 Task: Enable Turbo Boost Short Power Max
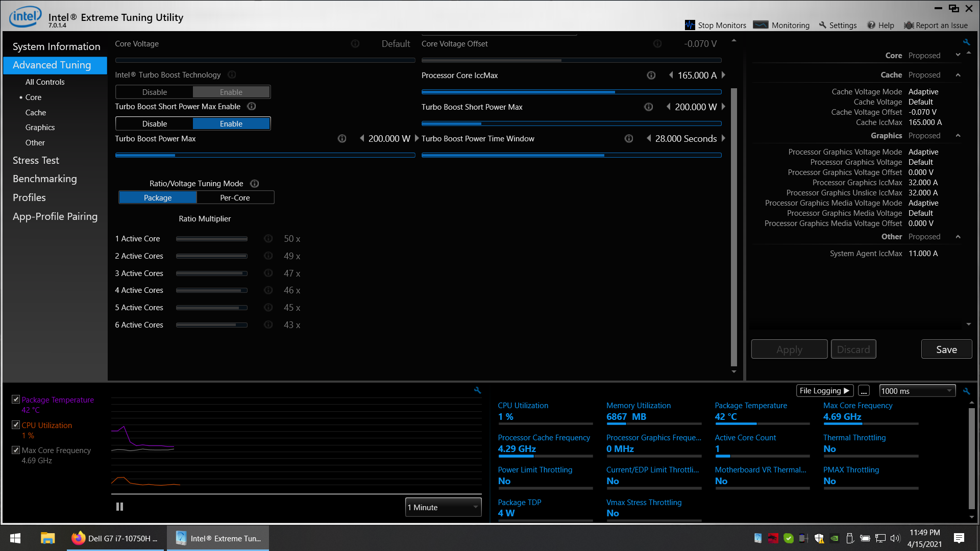tap(231, 123)
